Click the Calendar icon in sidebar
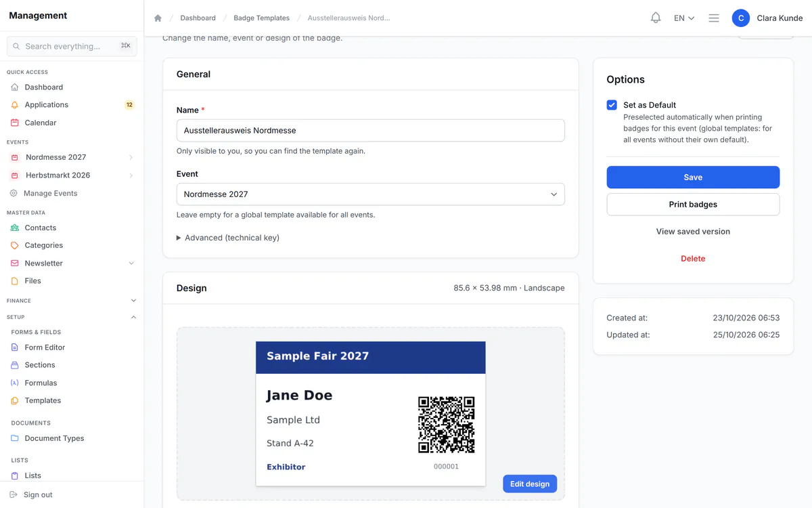 tap(15, 123)
